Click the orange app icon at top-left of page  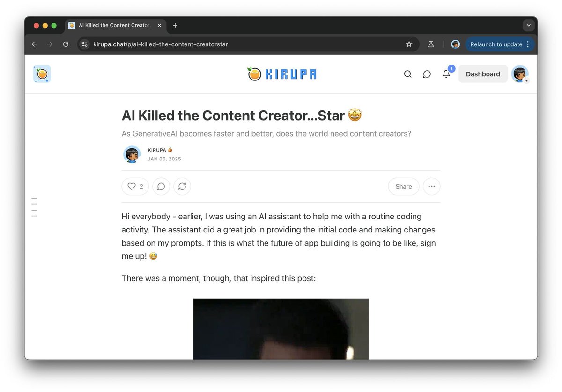click(42, 74)
